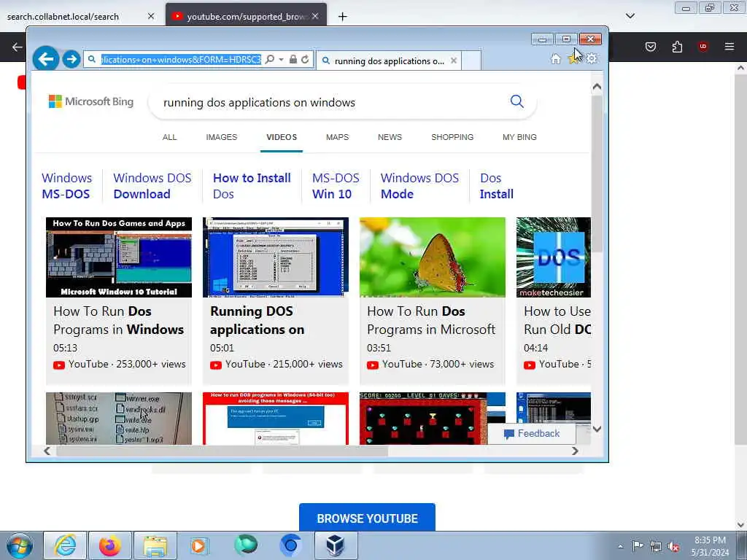Click the Firefox Pocket save icon
This screenshot has width=747, height=560.
point(651,47)
